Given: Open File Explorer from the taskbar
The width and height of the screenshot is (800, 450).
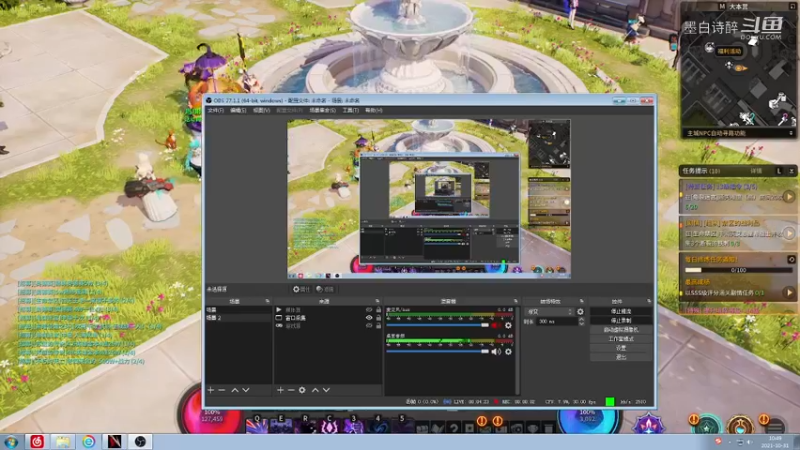Looking at the screenshot, I should pos(63,441).
